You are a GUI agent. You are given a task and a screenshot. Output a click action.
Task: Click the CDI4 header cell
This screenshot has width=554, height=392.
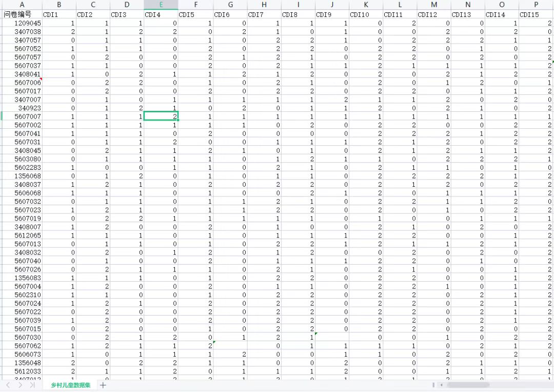161,14
